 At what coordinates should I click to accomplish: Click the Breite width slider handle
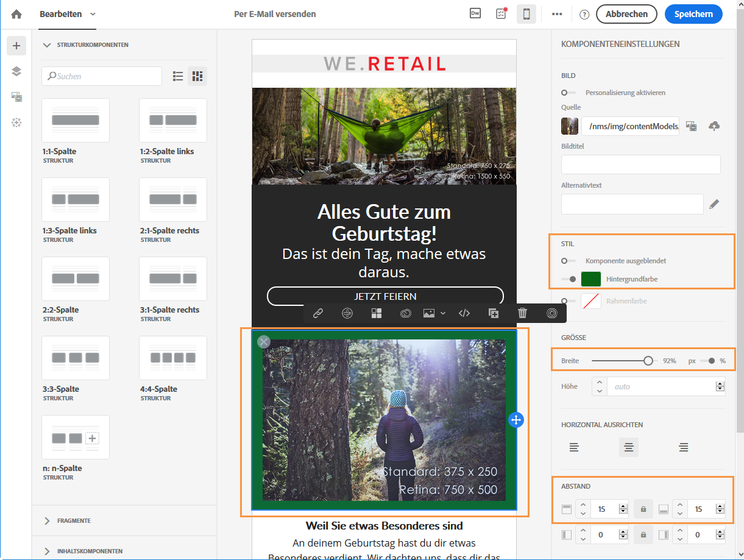point(648,361)
